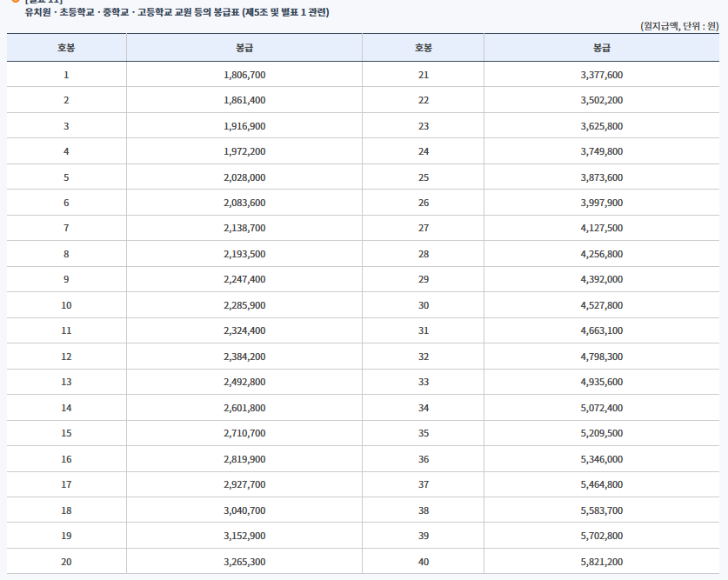
Task: Select the value 4,527,800
Action: pyautogui.click(x=601, y=305)
